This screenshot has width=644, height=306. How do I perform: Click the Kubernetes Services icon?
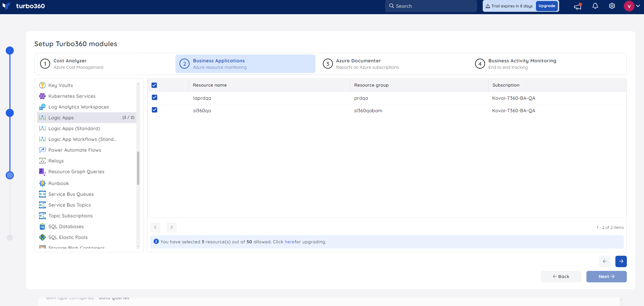(x=42, y=96)
